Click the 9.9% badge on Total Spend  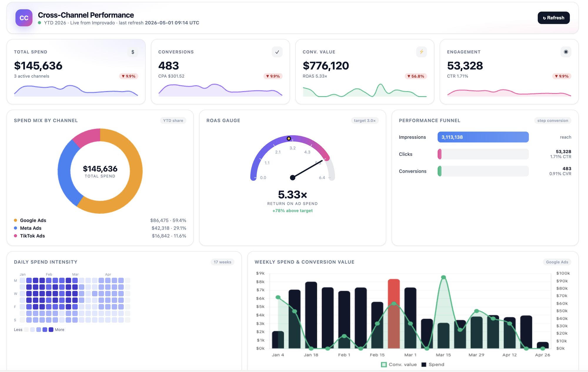pos(128,76)
